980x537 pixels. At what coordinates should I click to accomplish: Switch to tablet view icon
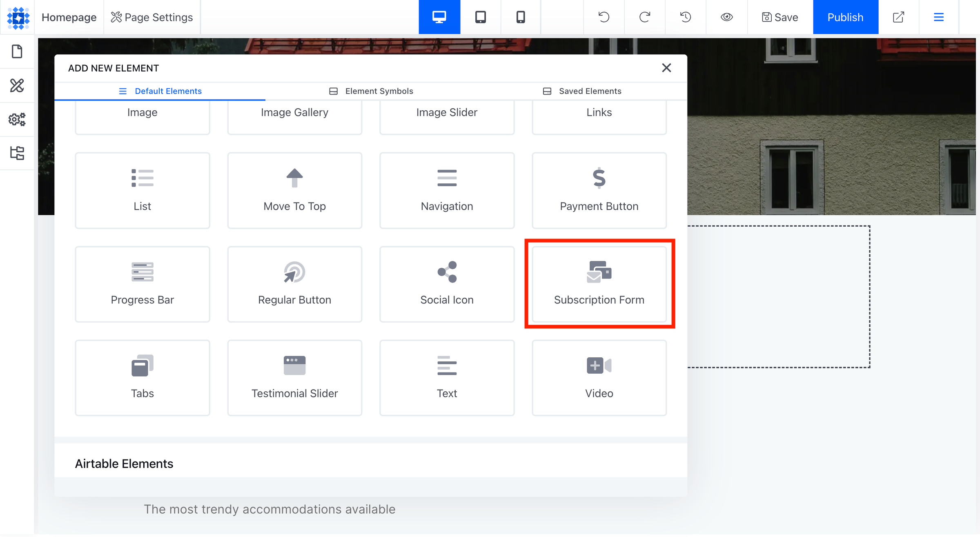click(x=481, y=16)
